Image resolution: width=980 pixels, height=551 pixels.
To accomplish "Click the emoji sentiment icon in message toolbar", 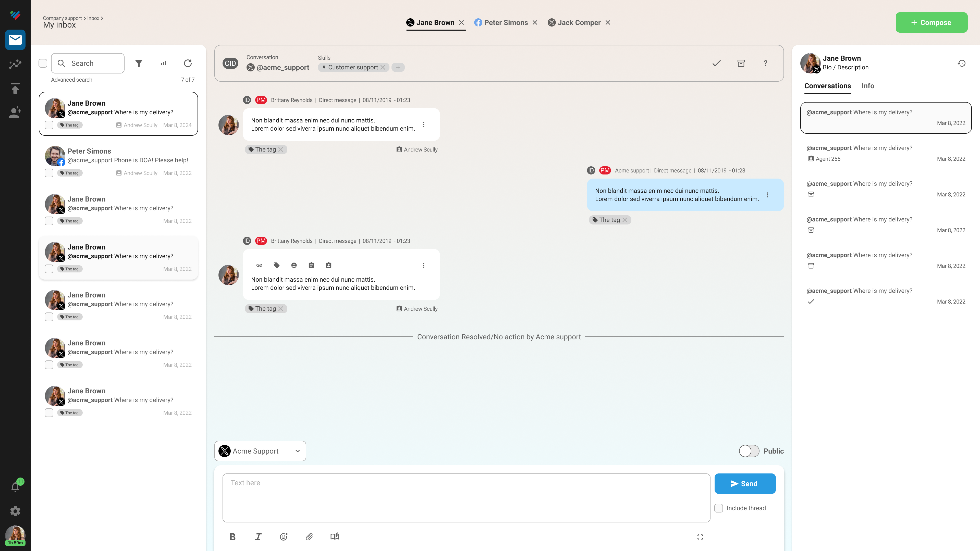I will click(x=294, y=265).
